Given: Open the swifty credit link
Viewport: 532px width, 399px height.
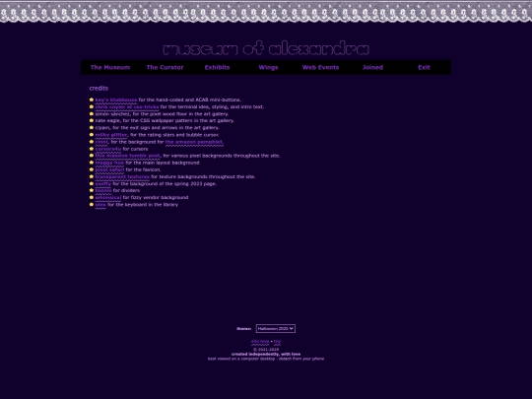Looking at the screenshot, I should [103, 183].
